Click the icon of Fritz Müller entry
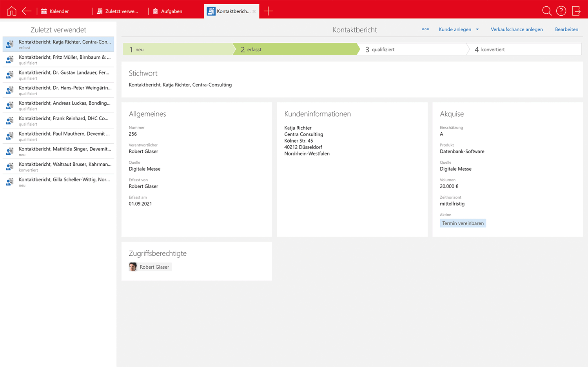Viewport: 588px width, 367px height. pyautogui.click(x=10, y=60)
